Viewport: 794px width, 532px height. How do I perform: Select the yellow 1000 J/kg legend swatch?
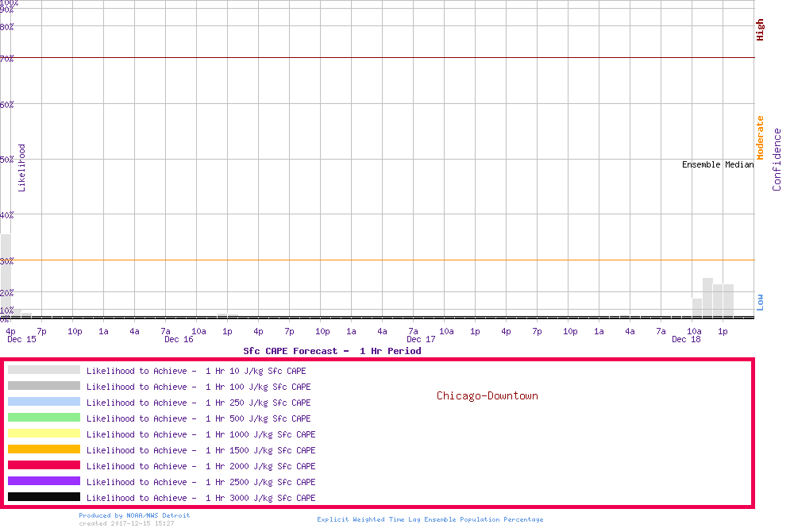point(44,434)
